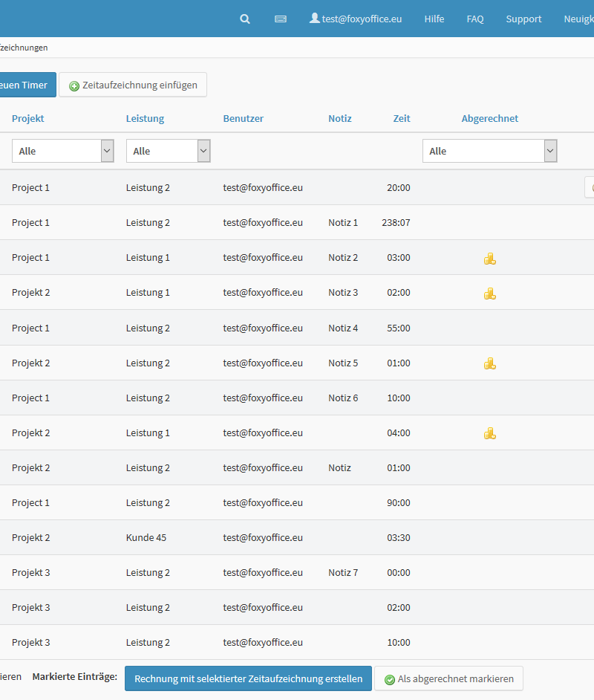The height and width of the screenshot is (700, 594).
Task: Expand the Leistung filter dropdown
Action: click(x=168, y=151)
